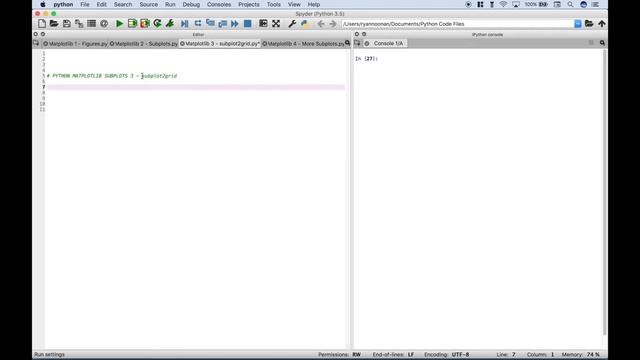Open preferences with the wrench icon
Viewport: 640px width, 360px height.
click(292, 24)
